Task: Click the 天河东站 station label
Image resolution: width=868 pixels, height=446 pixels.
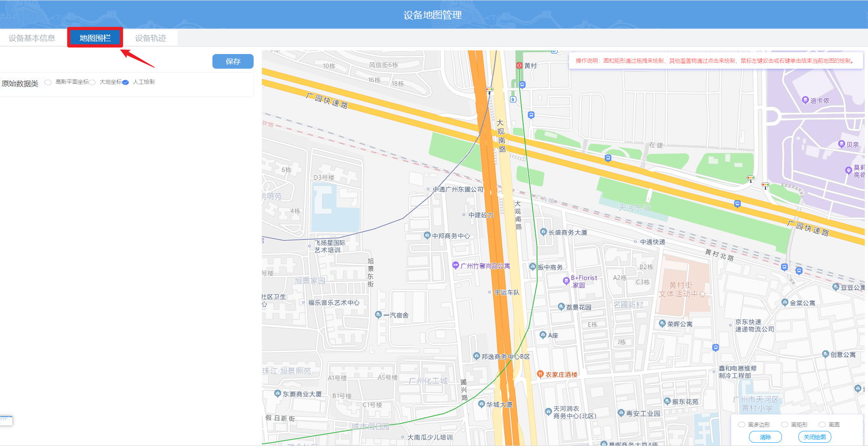Action: click(635, 207)
